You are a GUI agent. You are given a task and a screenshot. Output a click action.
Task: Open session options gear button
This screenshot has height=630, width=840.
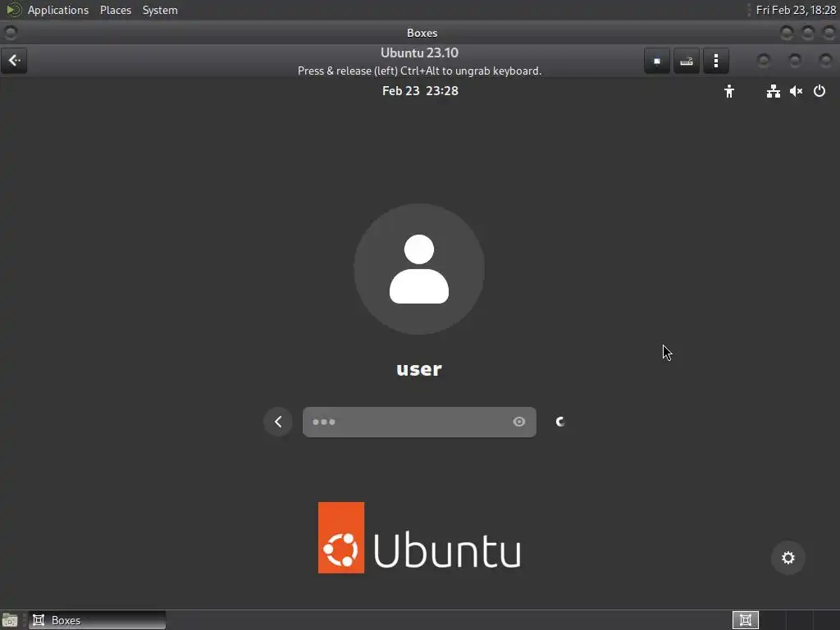788,558
